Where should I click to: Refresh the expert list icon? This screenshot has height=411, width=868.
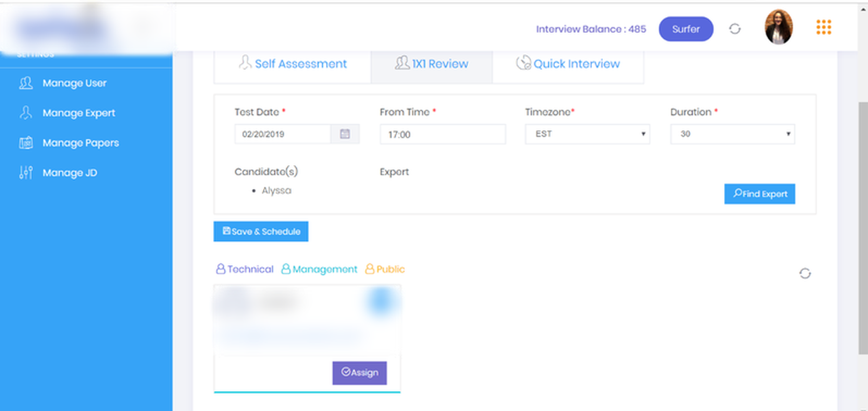(x=805, y=273)
